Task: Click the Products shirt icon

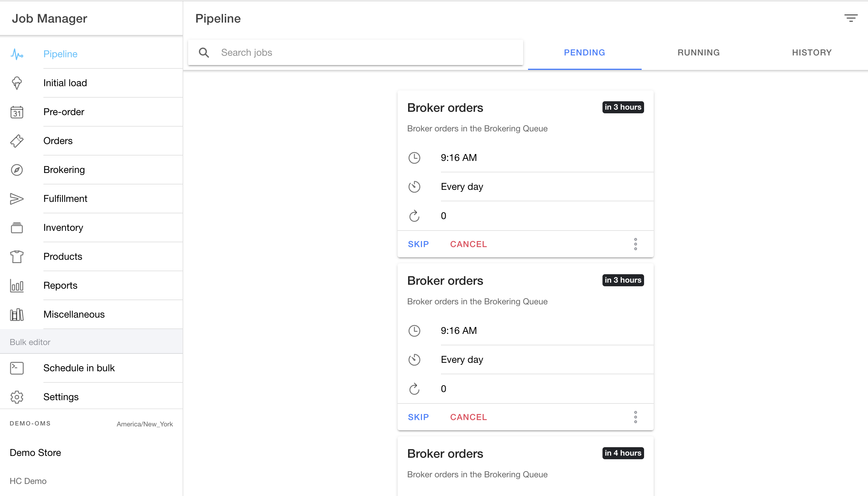Action: coord(17,256)
